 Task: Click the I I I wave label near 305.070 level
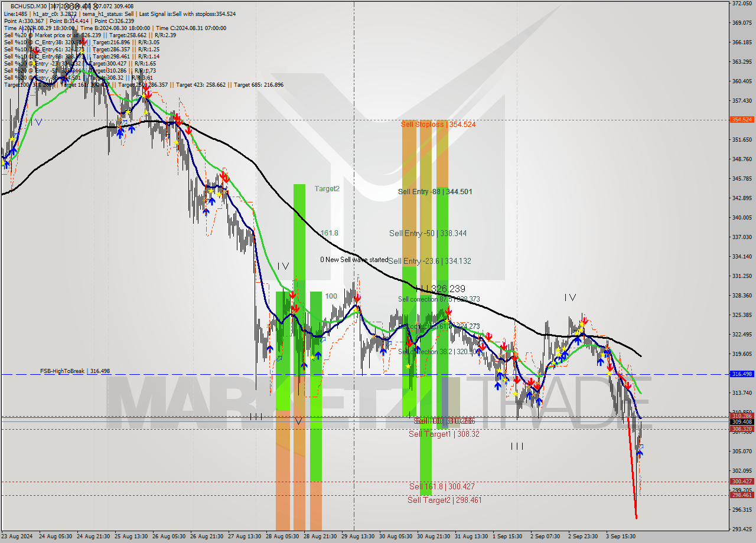(x=517, y=446)
